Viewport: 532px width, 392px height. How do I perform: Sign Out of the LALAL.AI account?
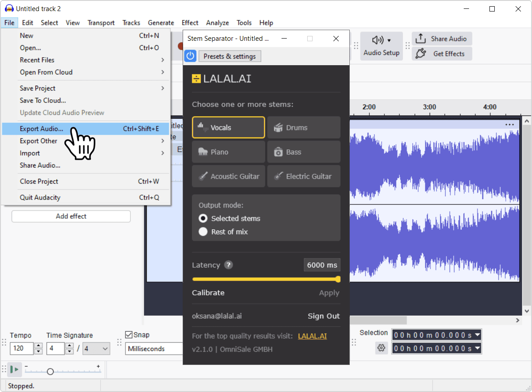[x=324, y=316]
